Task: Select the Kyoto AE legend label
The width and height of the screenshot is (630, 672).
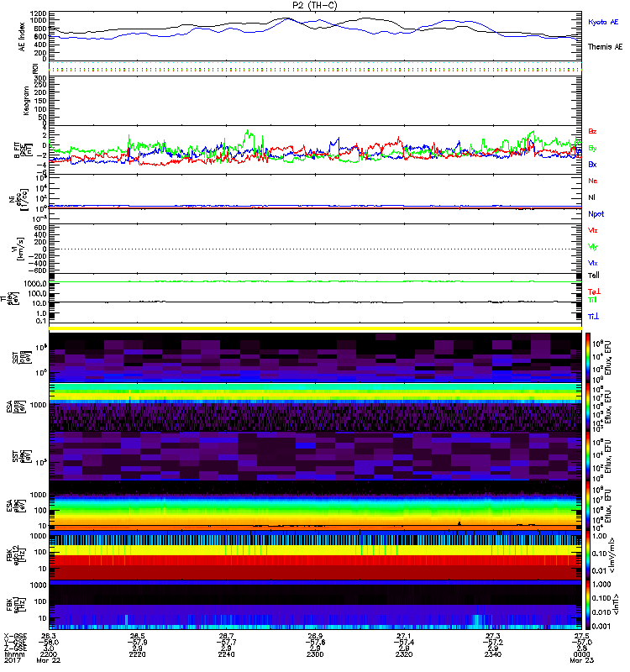Action: tap(603, 22)
